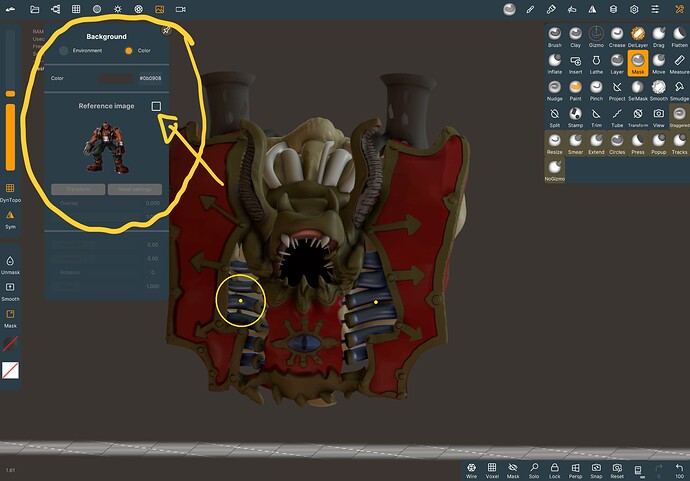Choose the Smear tool preset
This screenshot has width=690, height=481.
pos(575,144)
